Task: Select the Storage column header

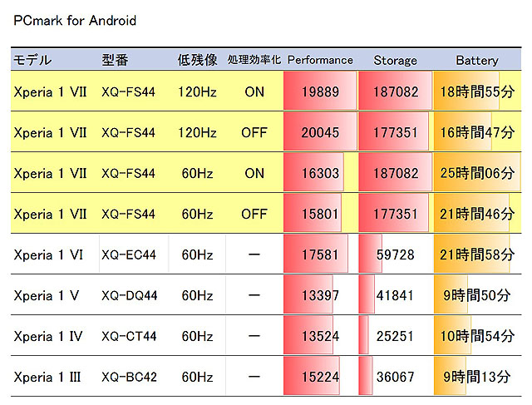Action: [396, 61]
